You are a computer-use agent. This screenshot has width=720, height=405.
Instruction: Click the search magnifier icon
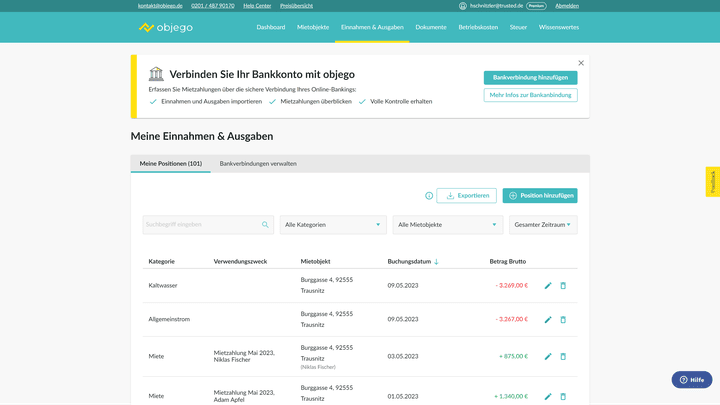click(265, 225)
